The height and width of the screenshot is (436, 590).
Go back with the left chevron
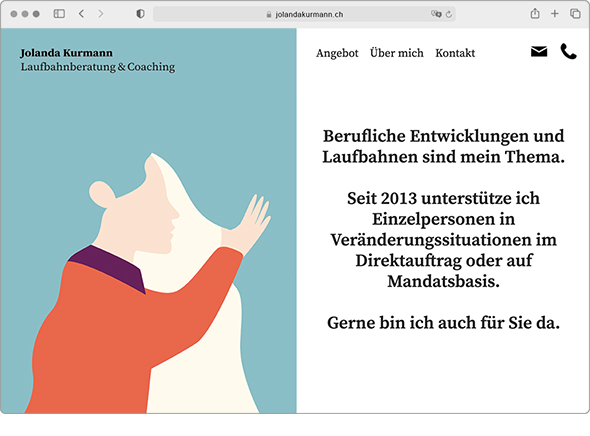[81, 14]
